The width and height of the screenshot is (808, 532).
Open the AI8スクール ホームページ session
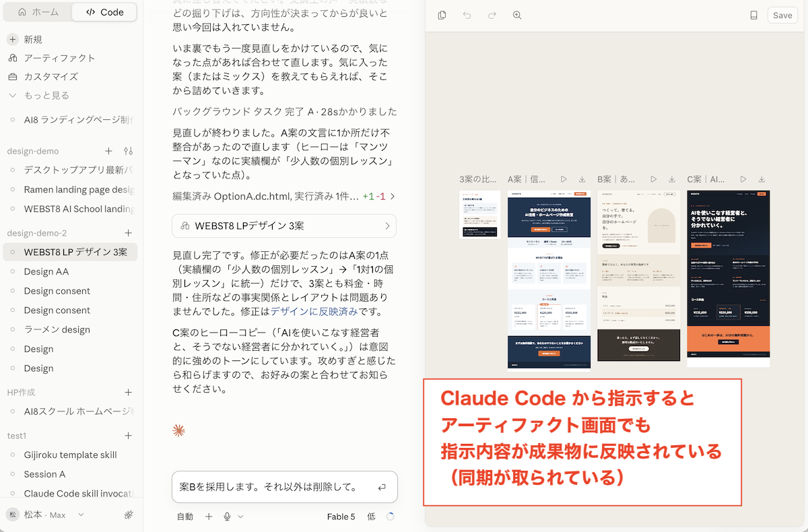[71, 411]
